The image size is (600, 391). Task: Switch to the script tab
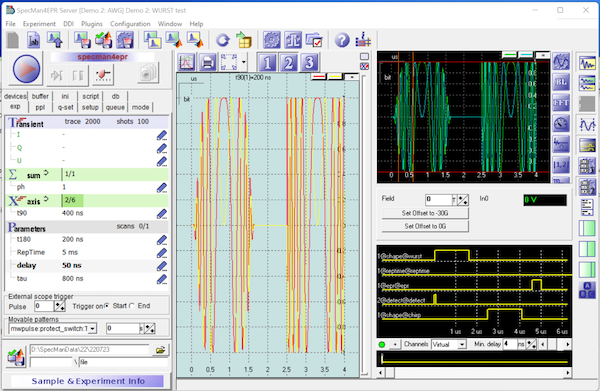(x=91, y=96)
